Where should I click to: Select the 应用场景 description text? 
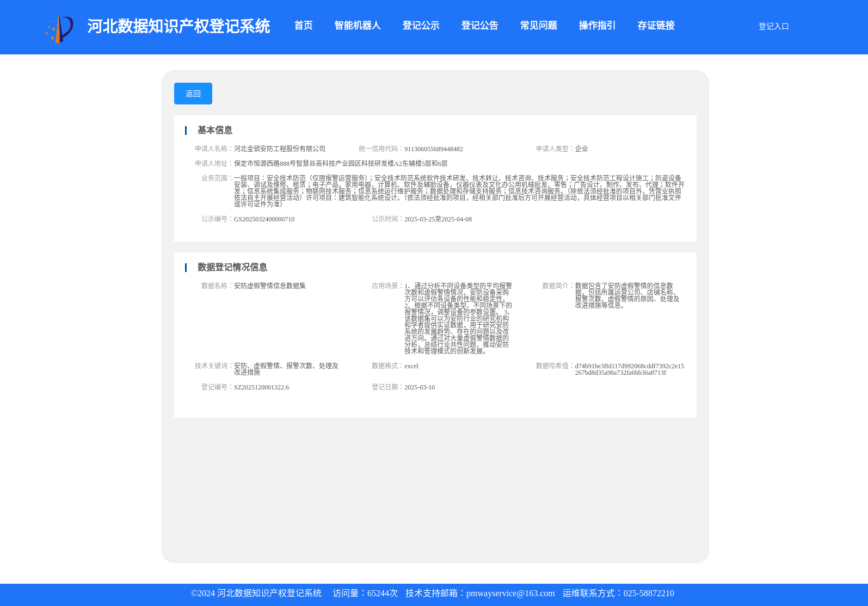tap(458, 318)
